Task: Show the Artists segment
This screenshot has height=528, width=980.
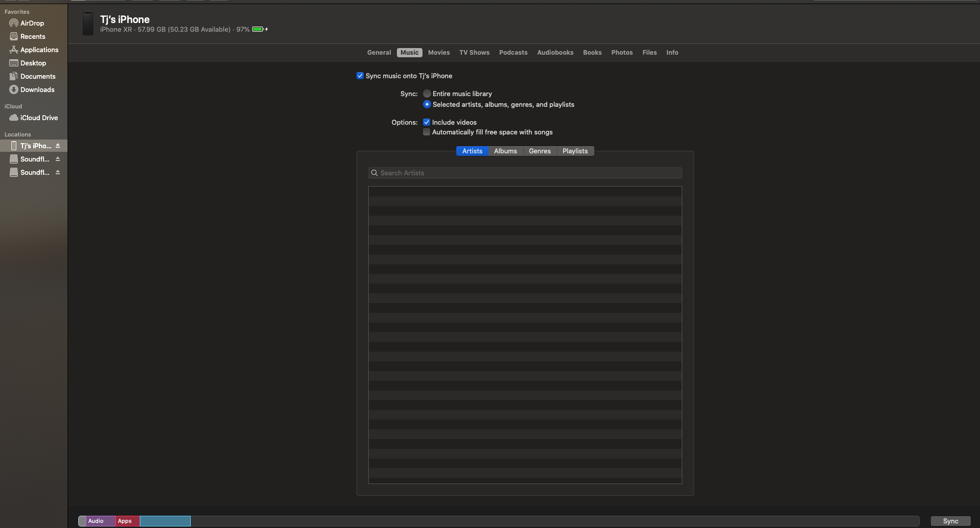Action: (x=472, y=151)
